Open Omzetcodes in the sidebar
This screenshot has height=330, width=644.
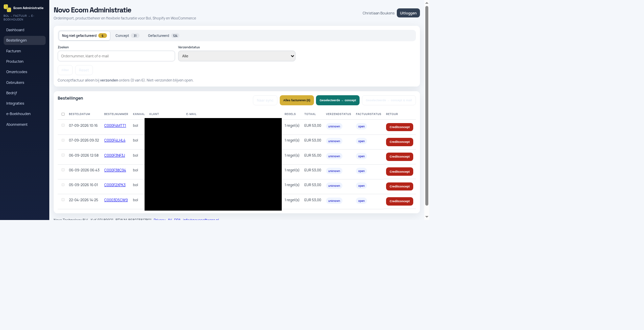(x=24, y=72)
